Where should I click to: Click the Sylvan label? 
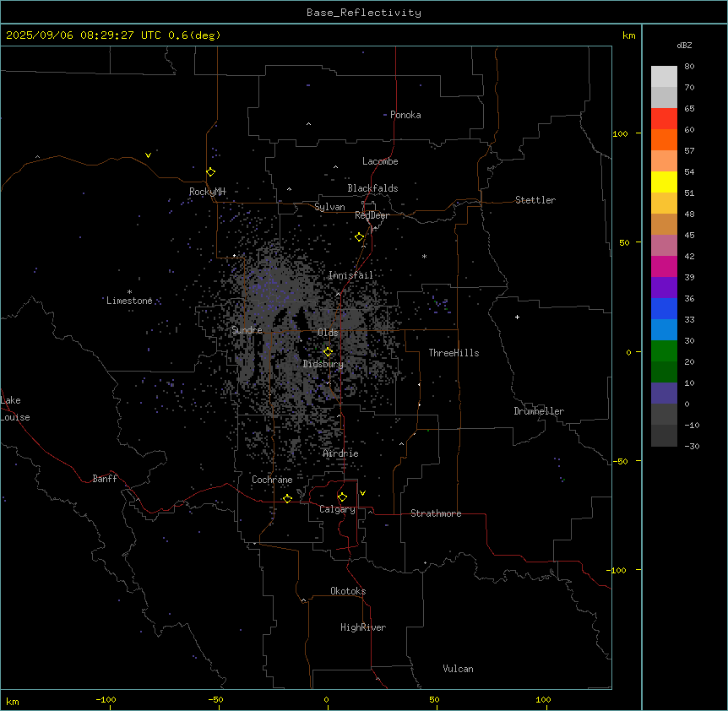click(329, 207)
